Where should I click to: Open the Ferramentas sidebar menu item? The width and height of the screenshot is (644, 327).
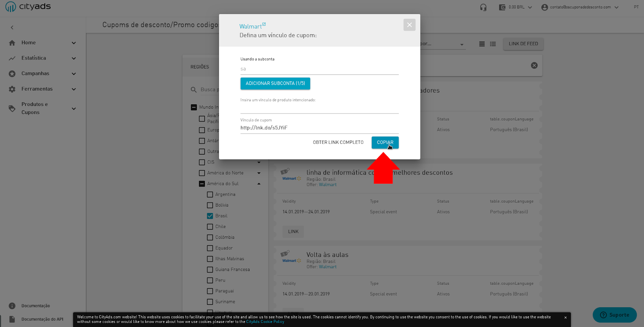click(x=43, y=89)
